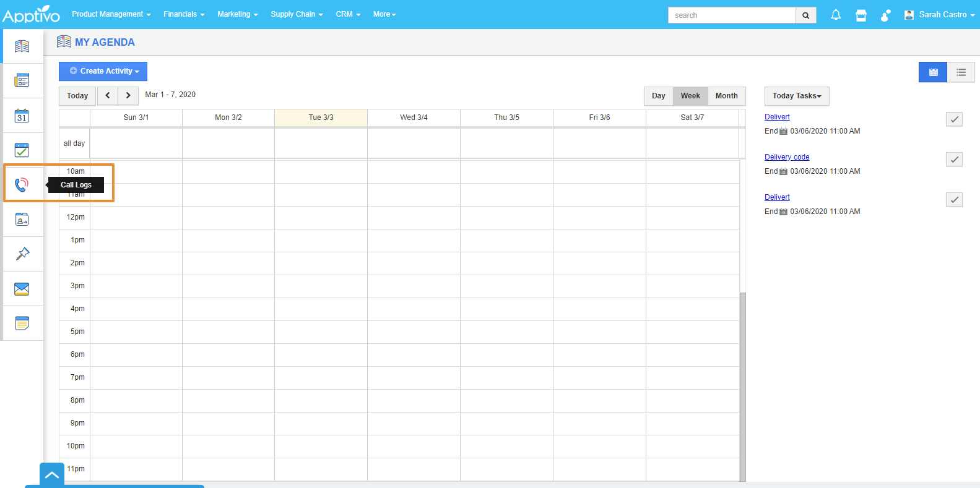980x488 pixels.
Task: Switch to list view icon
Action: pos(961,72)
